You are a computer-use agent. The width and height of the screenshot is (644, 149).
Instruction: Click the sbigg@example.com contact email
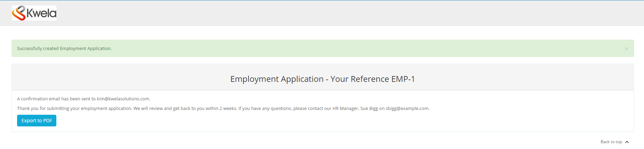[x=407, y=109]
